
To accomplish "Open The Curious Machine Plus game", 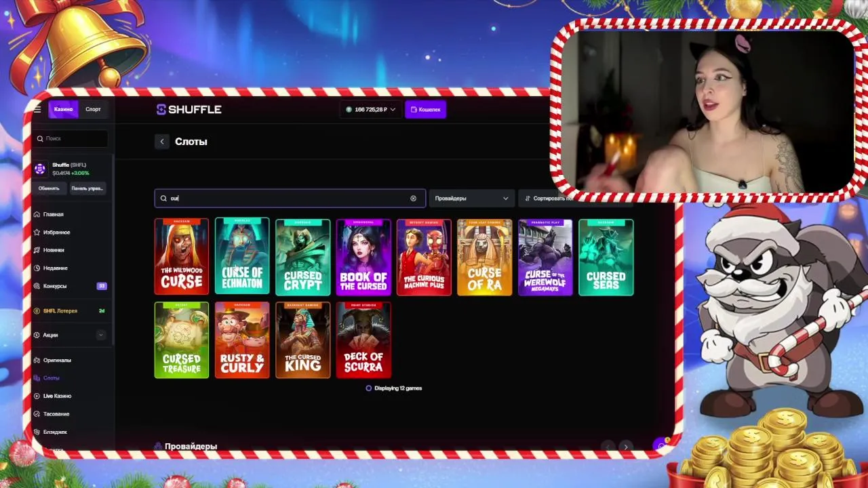I will pos(424,257).
